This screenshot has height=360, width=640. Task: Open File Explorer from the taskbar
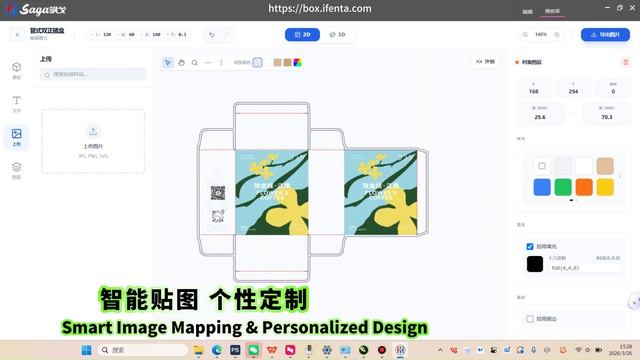(x=198, y=350)
